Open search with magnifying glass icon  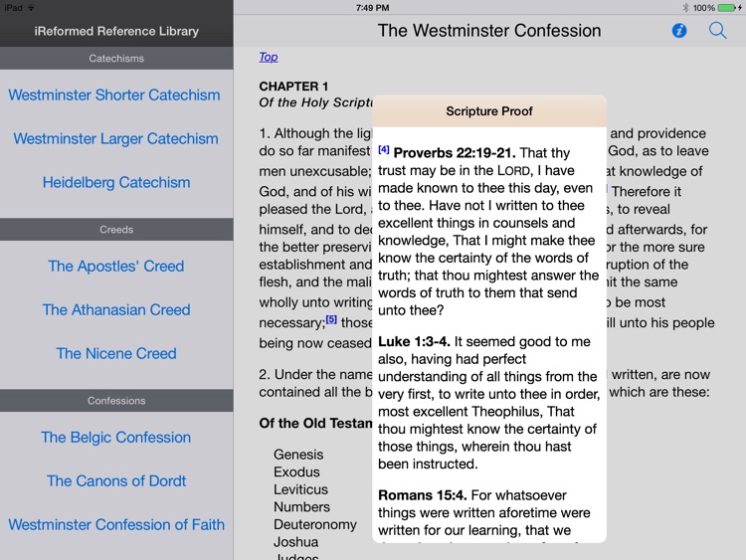click(717, 31)
